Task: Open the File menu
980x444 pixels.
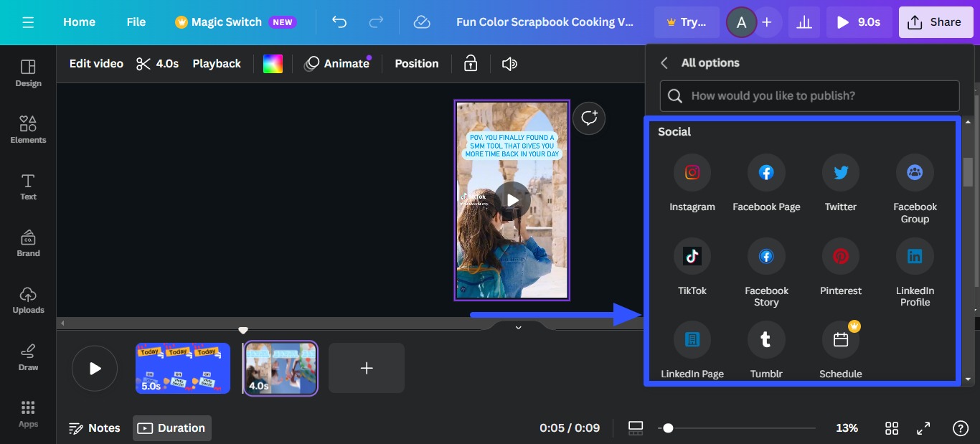Action: click(136, 22)
